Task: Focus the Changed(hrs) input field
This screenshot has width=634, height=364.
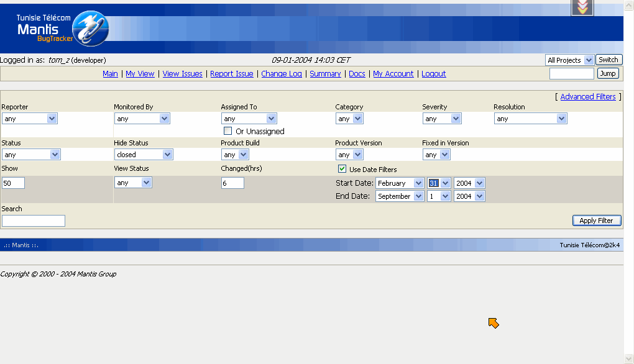Action: [x=232, y=183]
